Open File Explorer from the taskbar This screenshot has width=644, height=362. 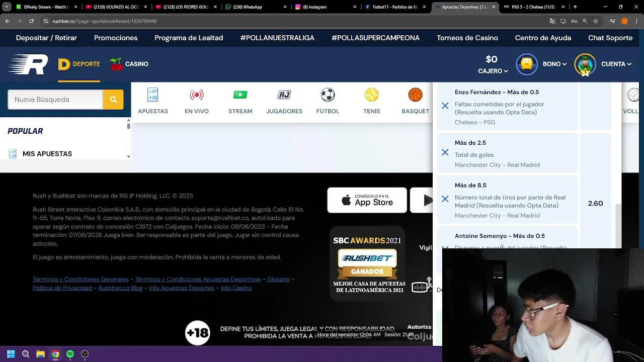[40, 354]
